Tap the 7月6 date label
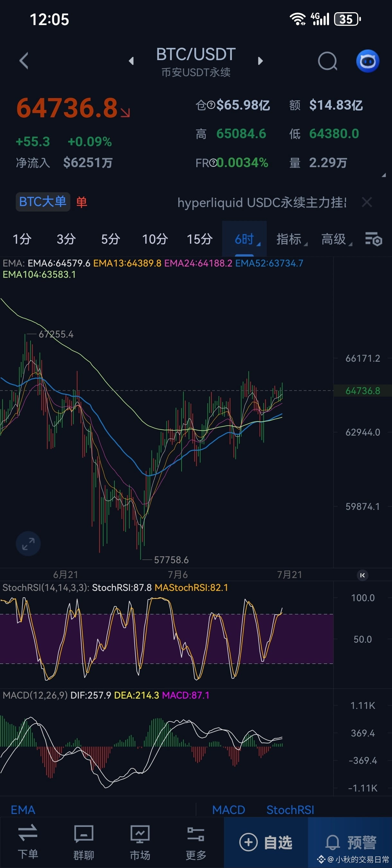The image size is (392, 868). coord(178,574)
